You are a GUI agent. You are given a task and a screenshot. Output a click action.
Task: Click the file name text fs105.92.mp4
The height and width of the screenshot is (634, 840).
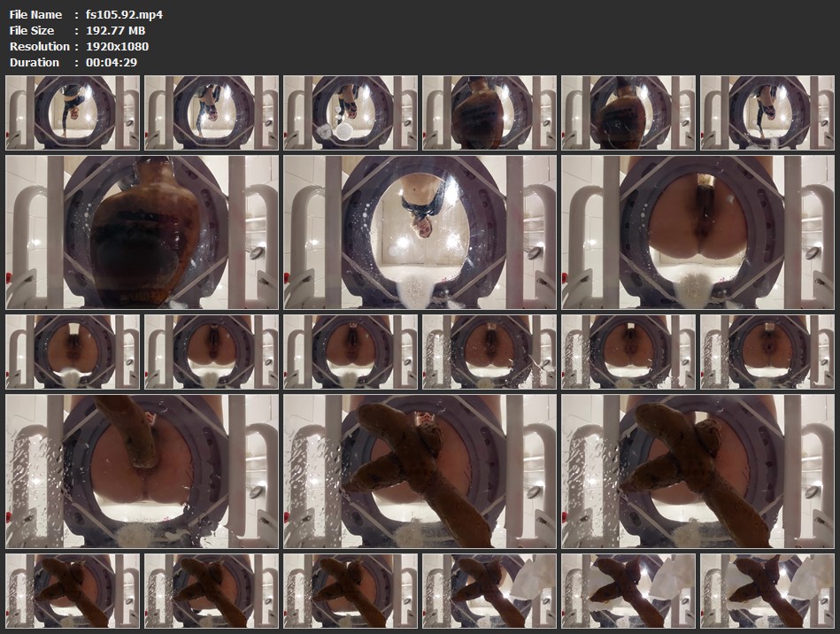[x=124, y=15]
